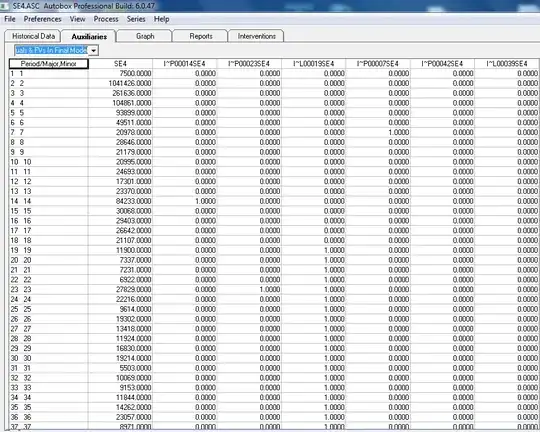Select the I~L00039SE4 column header
The height and width of the screenshot is (432, 540).
(x=507, y=64)
